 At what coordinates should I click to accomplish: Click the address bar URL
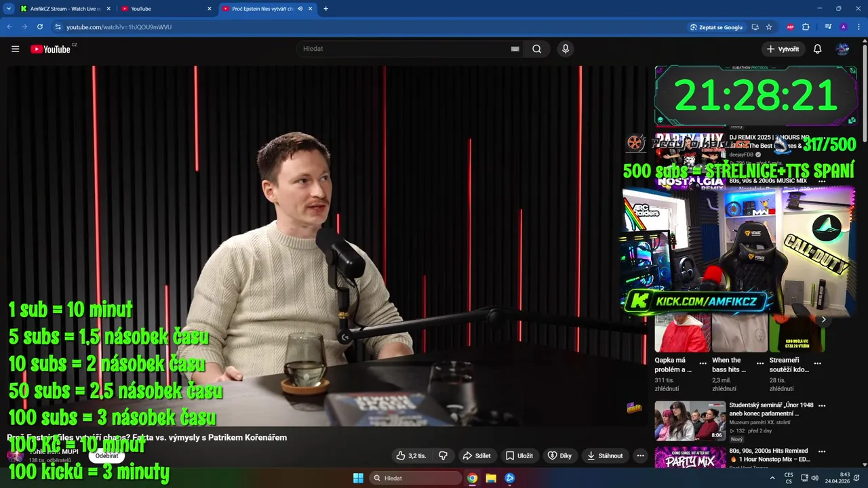119,27
